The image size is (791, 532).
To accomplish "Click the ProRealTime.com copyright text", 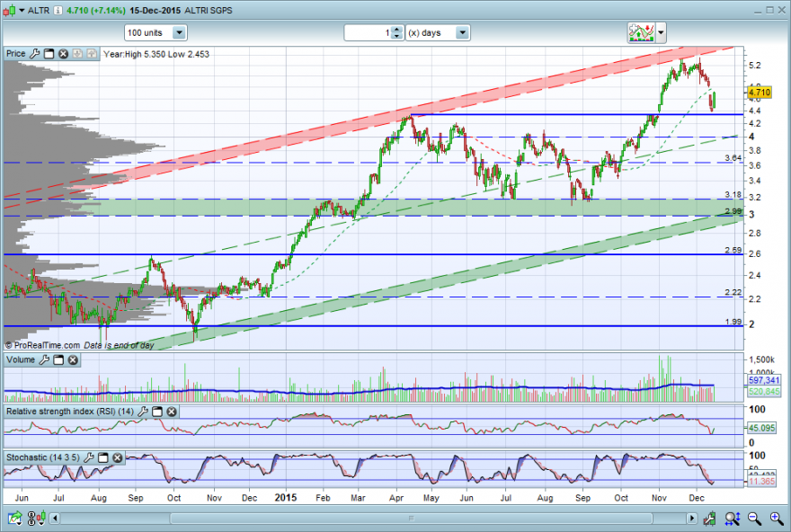I will tap(42, 345).
